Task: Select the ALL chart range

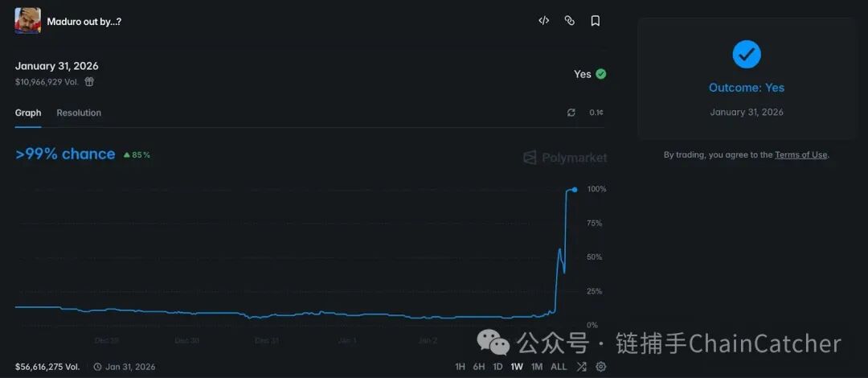Action: coord(559,367)
